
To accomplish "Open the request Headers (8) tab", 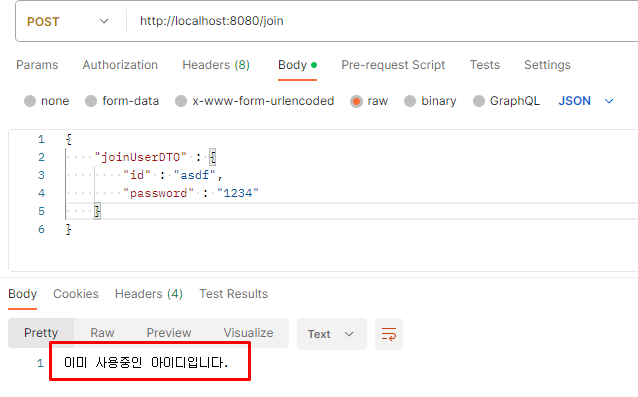I will click(216, 65).
